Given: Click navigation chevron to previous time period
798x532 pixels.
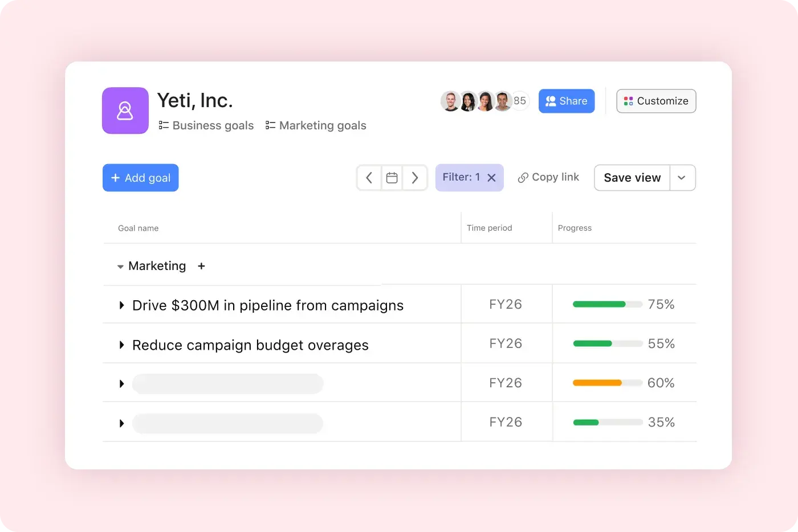Looking at the screenshot, I should pyautogui.click(x=369, y=177).
